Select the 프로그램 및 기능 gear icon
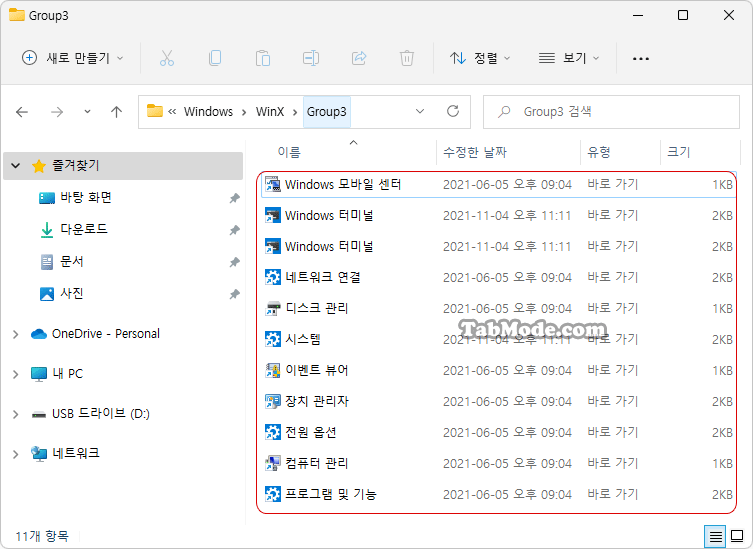Image resolution: width=753 pixels, height=549 pixels. tap(273, 494)
